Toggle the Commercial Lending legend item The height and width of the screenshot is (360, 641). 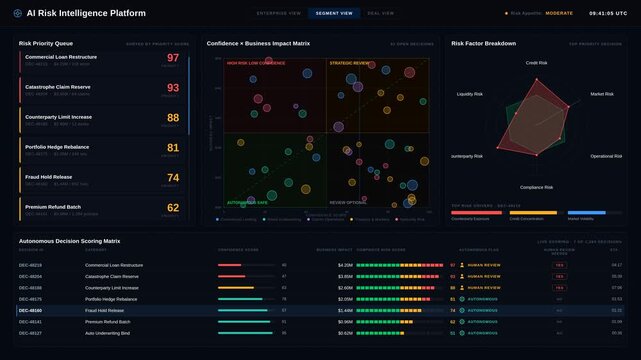[x=236, y=220]
